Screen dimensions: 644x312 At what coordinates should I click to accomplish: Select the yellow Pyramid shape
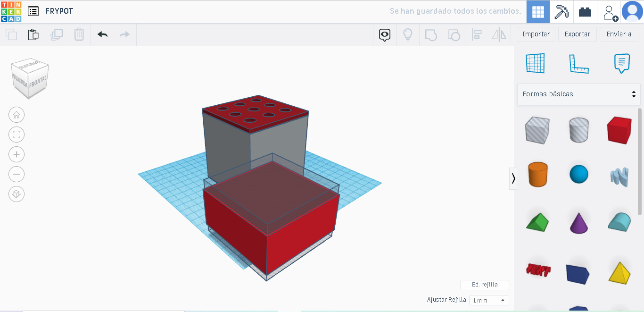coord(619,272)
